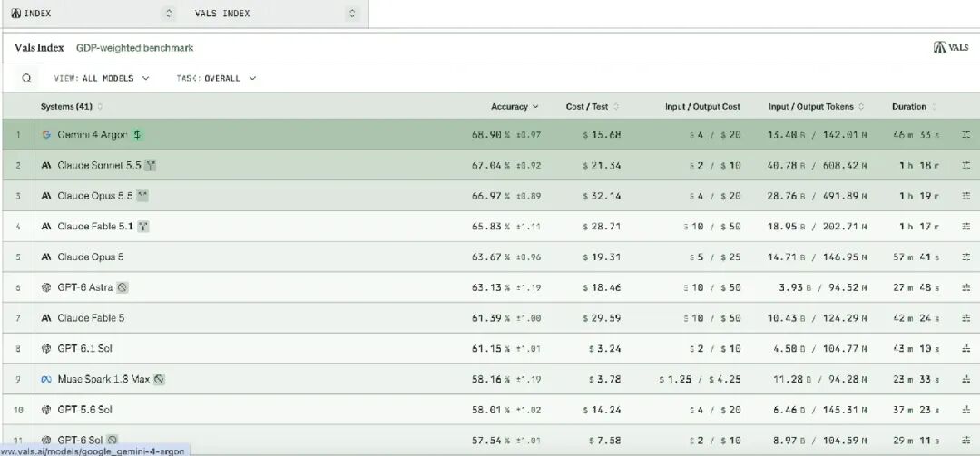Viewport: 980px width, 456px height.
Task: Click the 68.90 % accuracy value
Action: (491, 134)
